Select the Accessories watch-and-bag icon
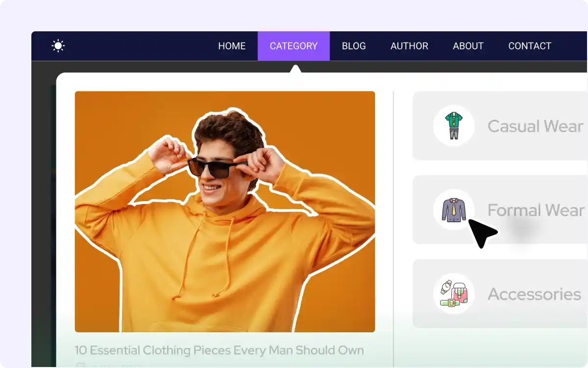This screenshot has height=368, width=588. 453,294
